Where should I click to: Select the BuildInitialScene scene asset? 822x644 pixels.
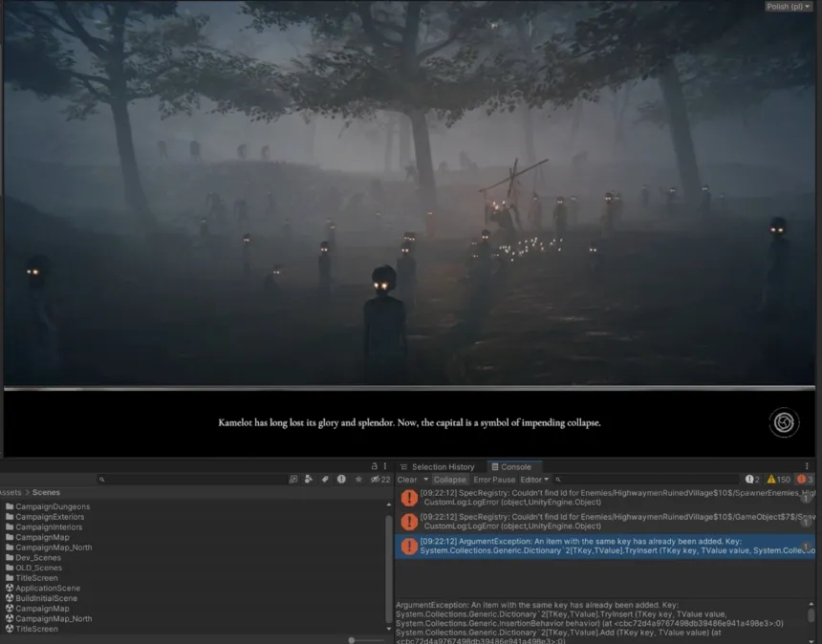click(x=41, y=598)
